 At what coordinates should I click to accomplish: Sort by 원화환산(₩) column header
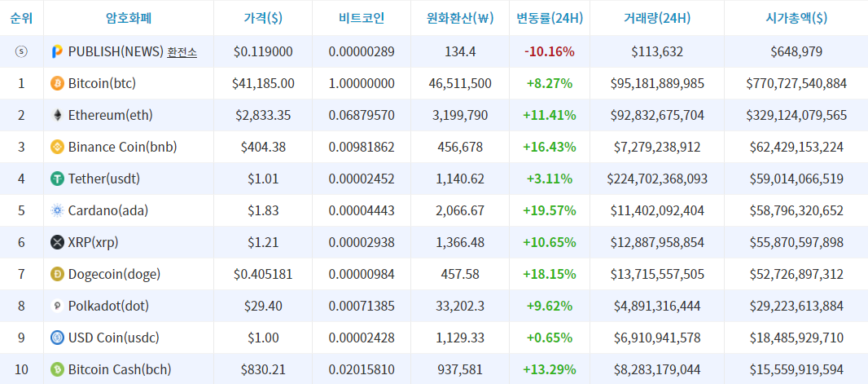tap(459, 18)
